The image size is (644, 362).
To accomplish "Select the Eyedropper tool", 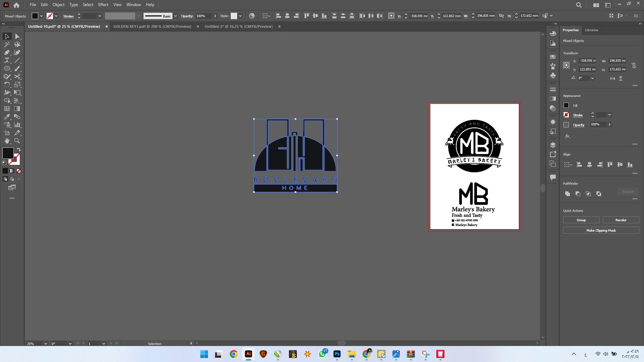I will 7,117.
